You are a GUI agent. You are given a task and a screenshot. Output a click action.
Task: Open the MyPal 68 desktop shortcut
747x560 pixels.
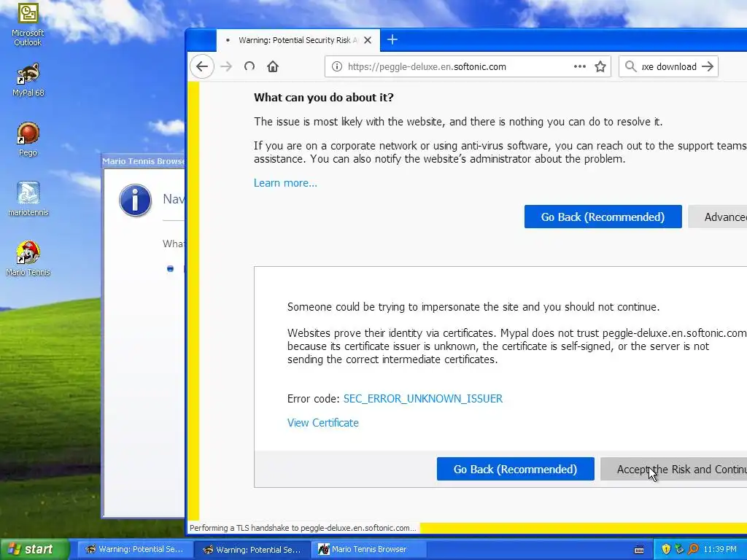pos(28,80)
